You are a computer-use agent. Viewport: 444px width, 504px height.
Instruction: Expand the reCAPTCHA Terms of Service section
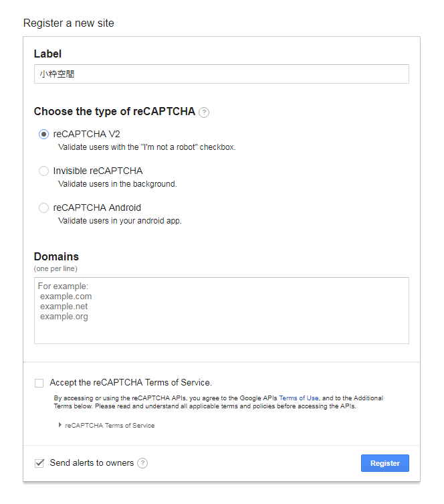pos(109,425)
